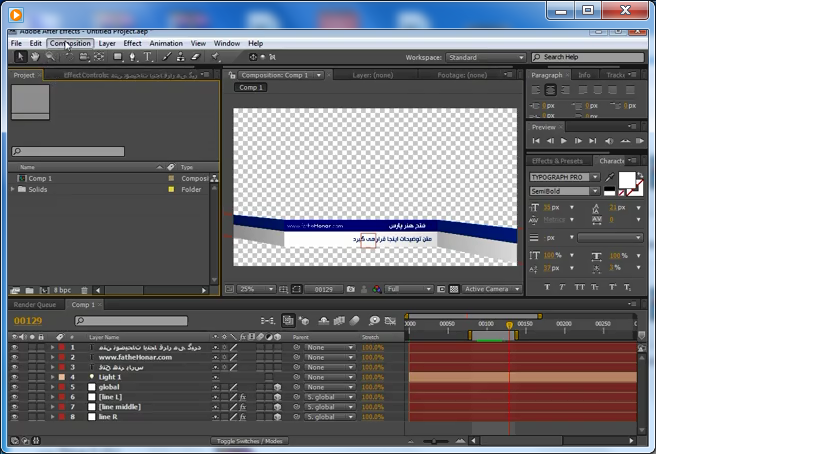
Task: Toggle Draft 3D in timeline
Action: click(304, 321)
